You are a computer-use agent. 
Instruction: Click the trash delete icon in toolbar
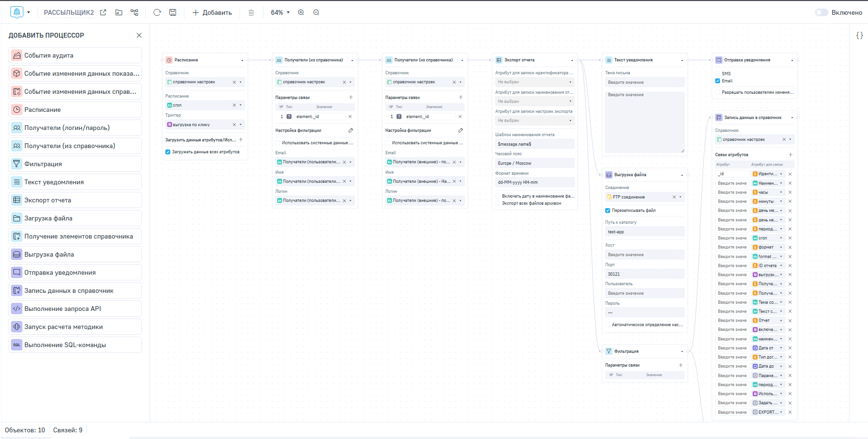[251, 13]
